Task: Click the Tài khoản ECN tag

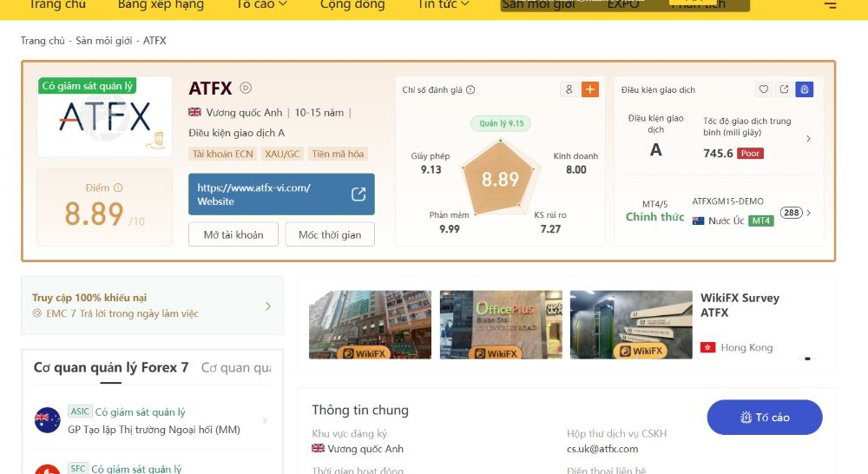Action: tap(222, 154)
